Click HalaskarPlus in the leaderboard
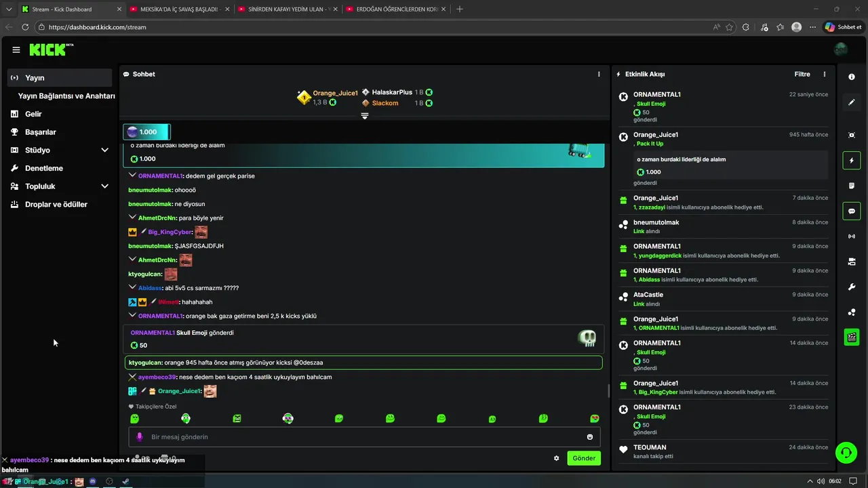Viewport: 868px width, 488px height. tap(392, 92)
